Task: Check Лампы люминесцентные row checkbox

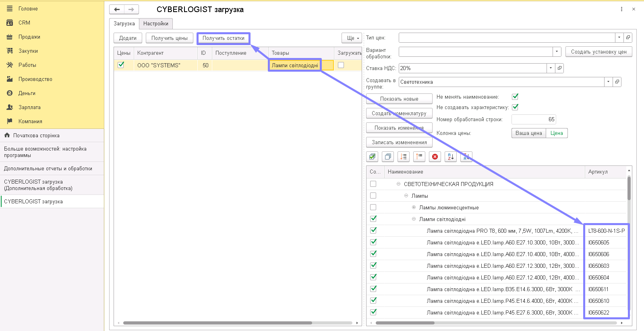Action: (373, 207)
